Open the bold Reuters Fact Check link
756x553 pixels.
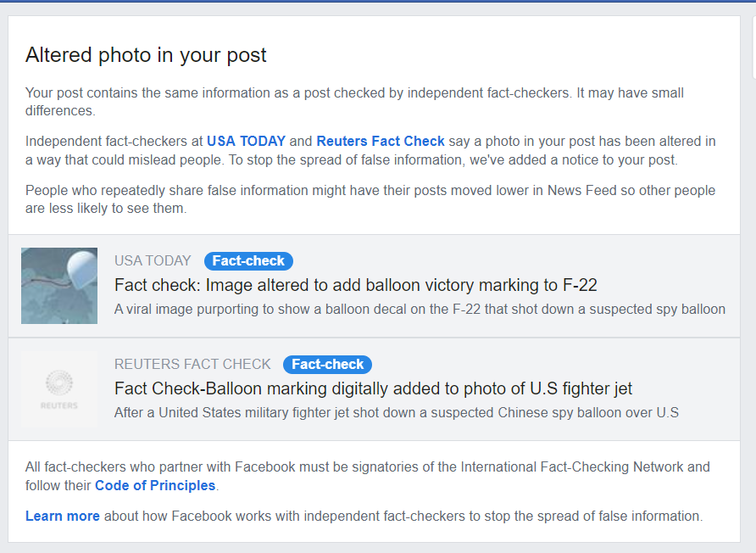(381, 142)
